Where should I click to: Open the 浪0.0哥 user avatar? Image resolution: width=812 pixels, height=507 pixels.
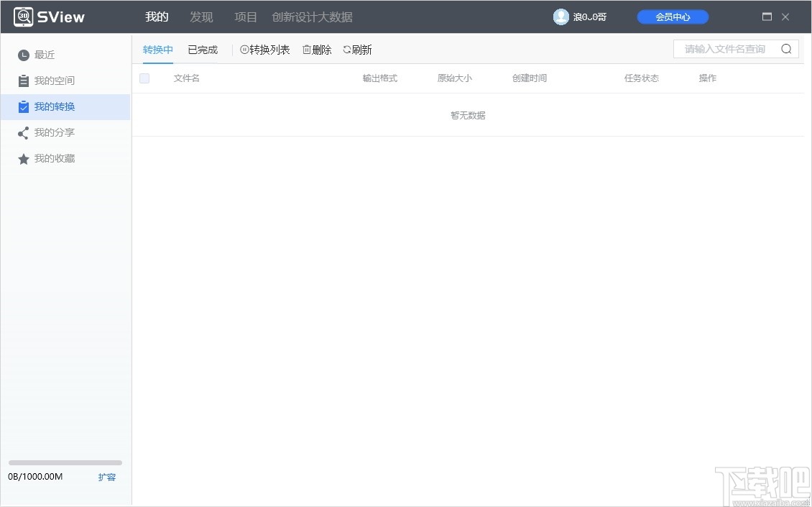pos(561,16)
